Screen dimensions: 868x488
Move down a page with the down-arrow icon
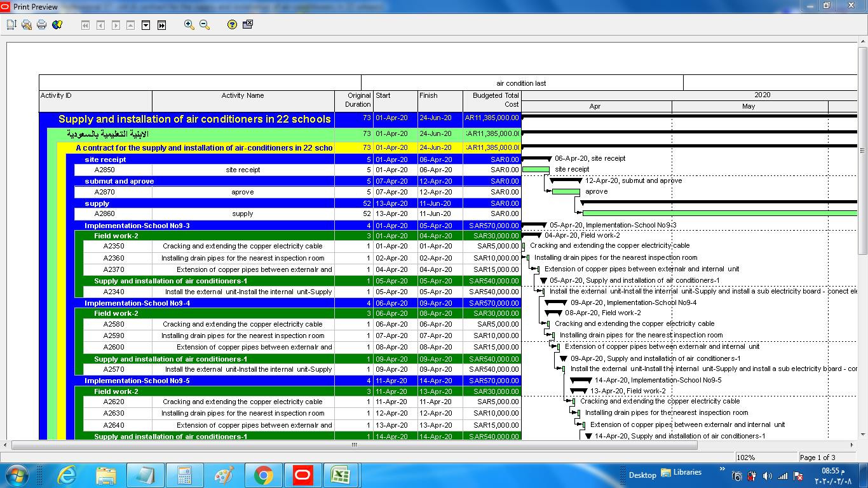[x=146, y=25]
